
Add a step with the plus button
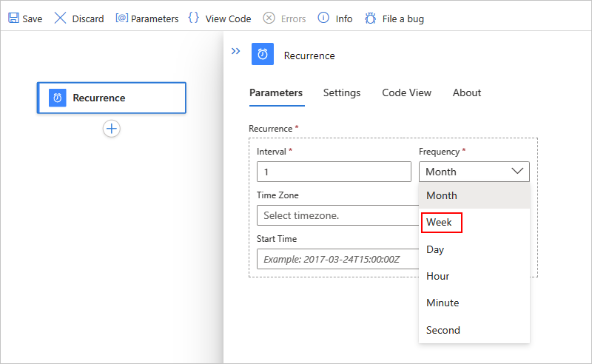[111, 129]
